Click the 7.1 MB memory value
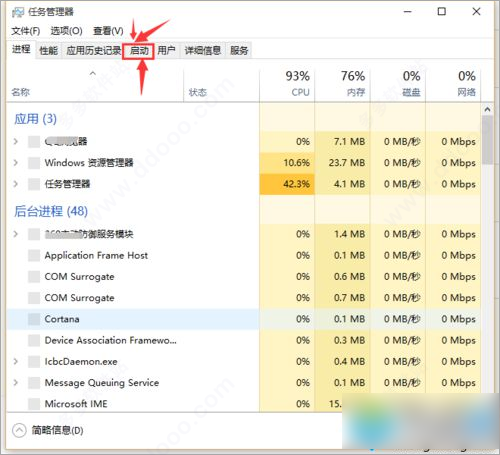The width and height of the screenshot is (500, 455). (x=349, y=141)
